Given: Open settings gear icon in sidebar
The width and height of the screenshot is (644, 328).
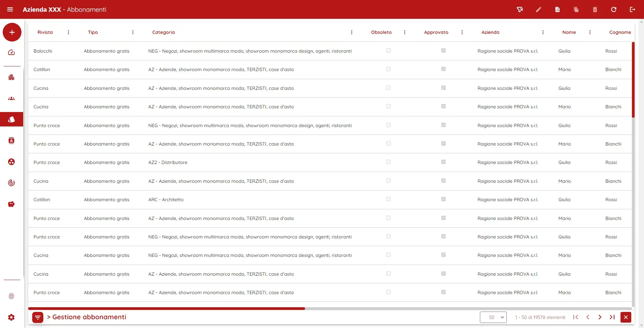Looking at the screenshot, I should [x=11, y=317].
